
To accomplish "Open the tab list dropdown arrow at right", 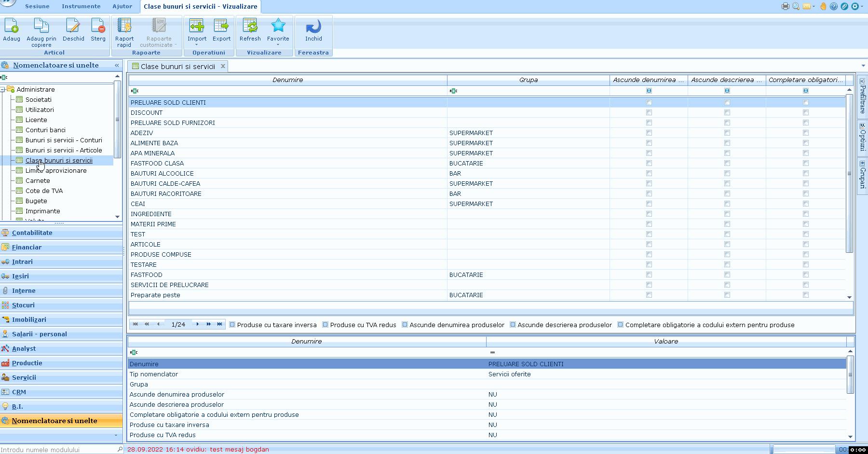I will (x=863, y=66).
